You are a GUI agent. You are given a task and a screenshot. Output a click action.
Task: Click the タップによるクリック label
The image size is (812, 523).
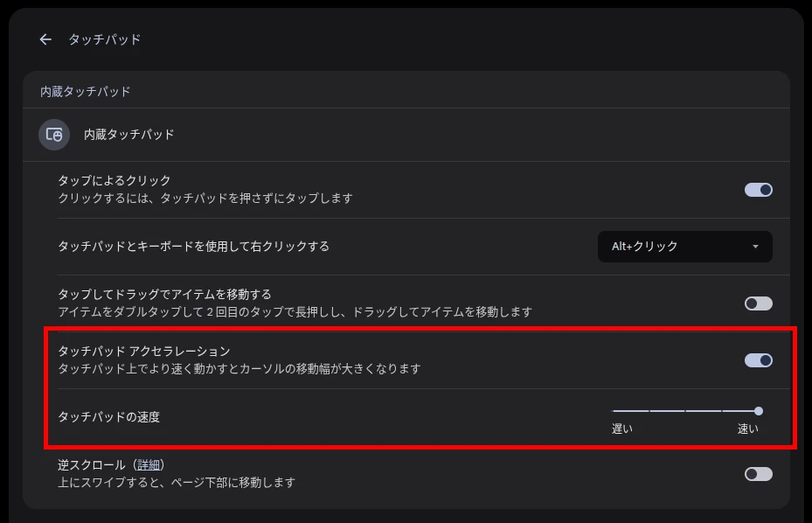pyautogui.click(x=114, y=180)
